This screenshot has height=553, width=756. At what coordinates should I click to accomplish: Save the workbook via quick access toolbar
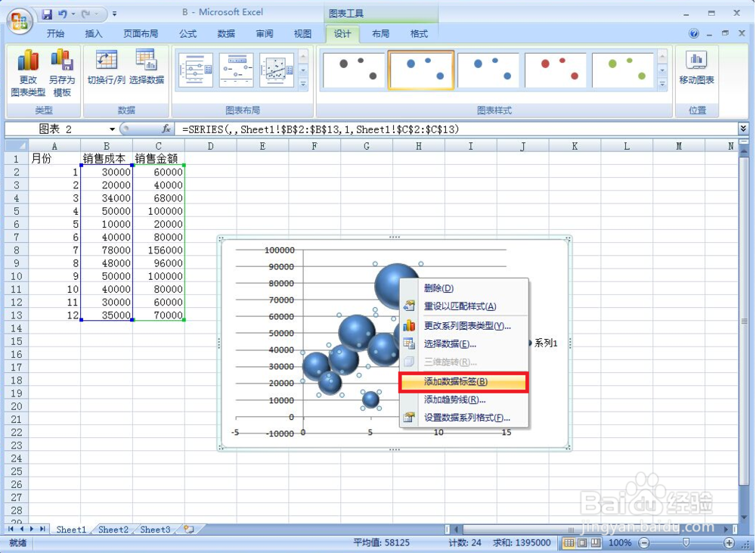47,14
